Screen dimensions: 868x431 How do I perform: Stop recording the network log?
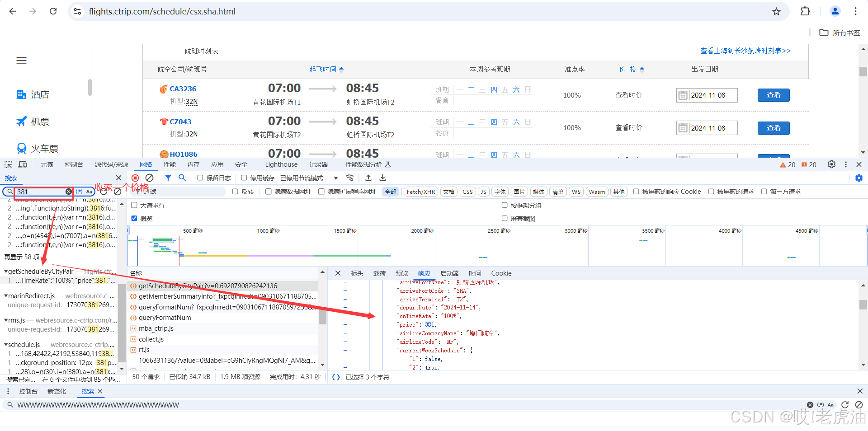click(x=135, y=178)
